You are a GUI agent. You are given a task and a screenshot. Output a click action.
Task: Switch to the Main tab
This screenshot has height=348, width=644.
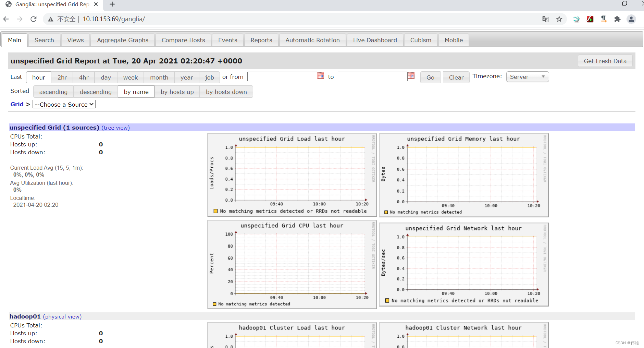click(14, 40)
